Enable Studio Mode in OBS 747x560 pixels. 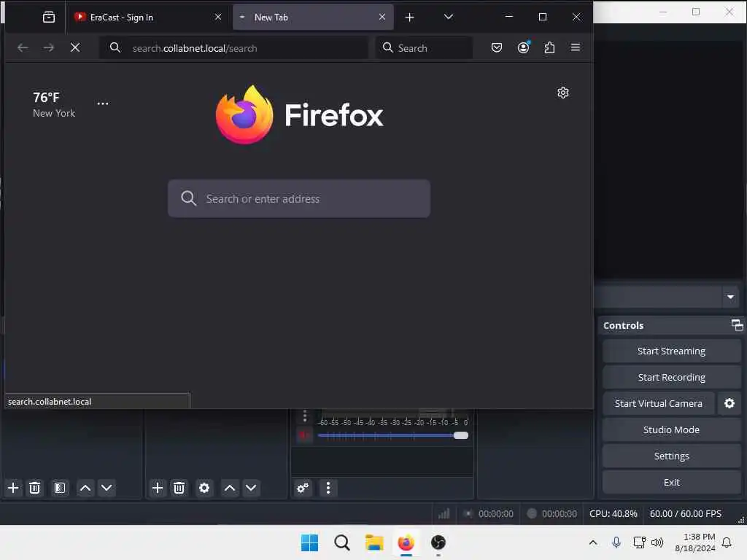point(671,429)
